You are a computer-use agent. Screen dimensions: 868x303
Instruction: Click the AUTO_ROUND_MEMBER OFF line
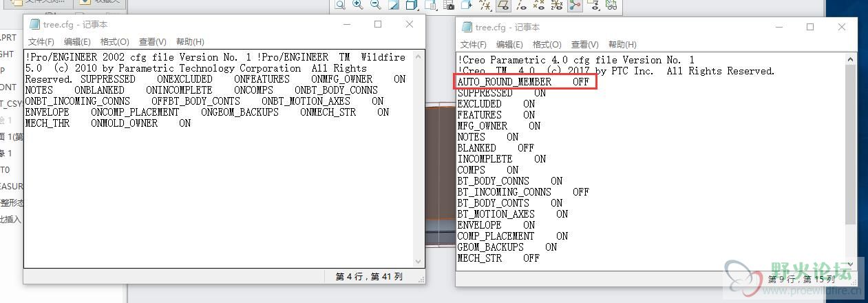pos(523,82)
